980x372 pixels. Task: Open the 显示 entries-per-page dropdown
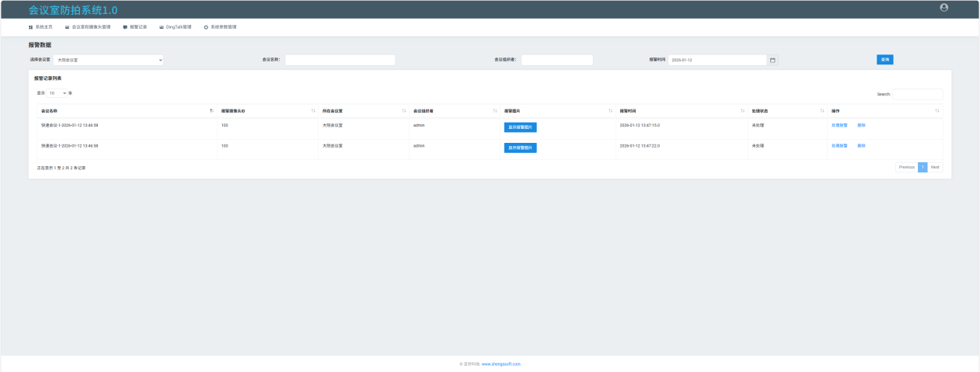[x=58, y=93]
